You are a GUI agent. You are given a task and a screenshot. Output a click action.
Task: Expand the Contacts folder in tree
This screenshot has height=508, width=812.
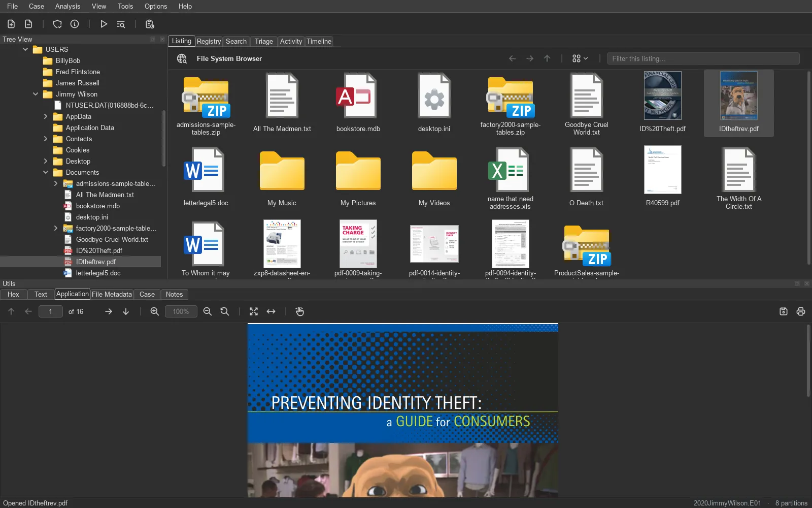click(x=46, y=139)
